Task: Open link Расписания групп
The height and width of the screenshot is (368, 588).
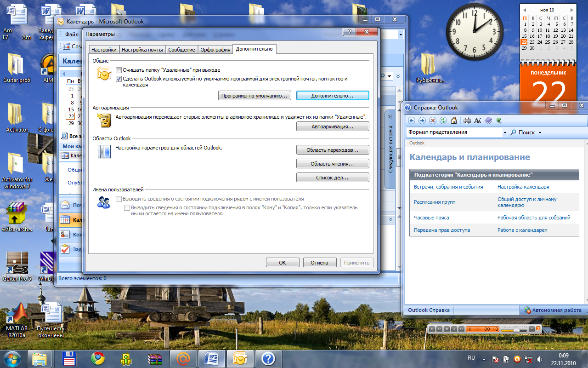Action: click(435, 202)
